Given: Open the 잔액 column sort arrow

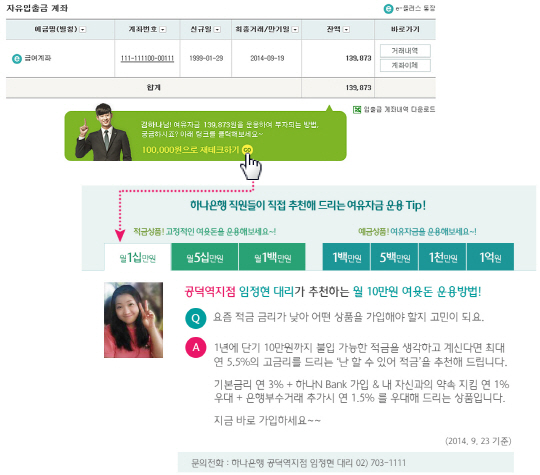Looking at the screenshot, I should (346, 30).
